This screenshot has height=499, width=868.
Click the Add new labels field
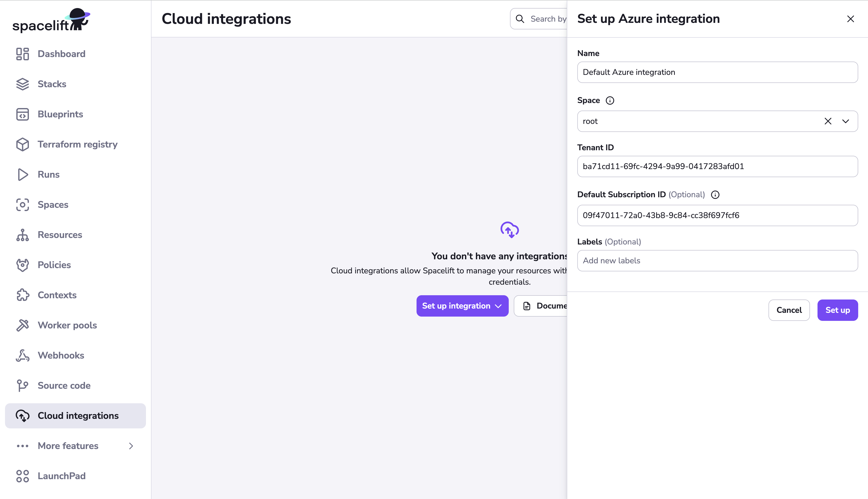pos(718,261)
